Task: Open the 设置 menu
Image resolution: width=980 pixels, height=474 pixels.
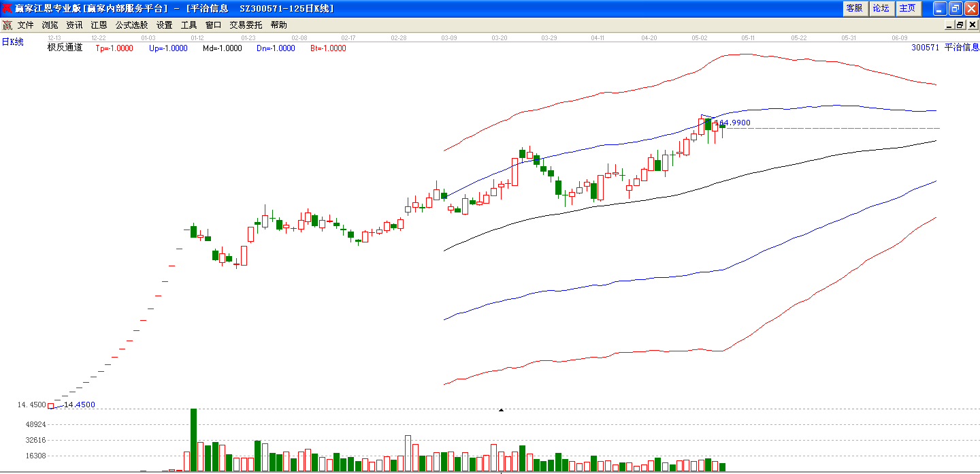Action: click(x=164, y=25)
